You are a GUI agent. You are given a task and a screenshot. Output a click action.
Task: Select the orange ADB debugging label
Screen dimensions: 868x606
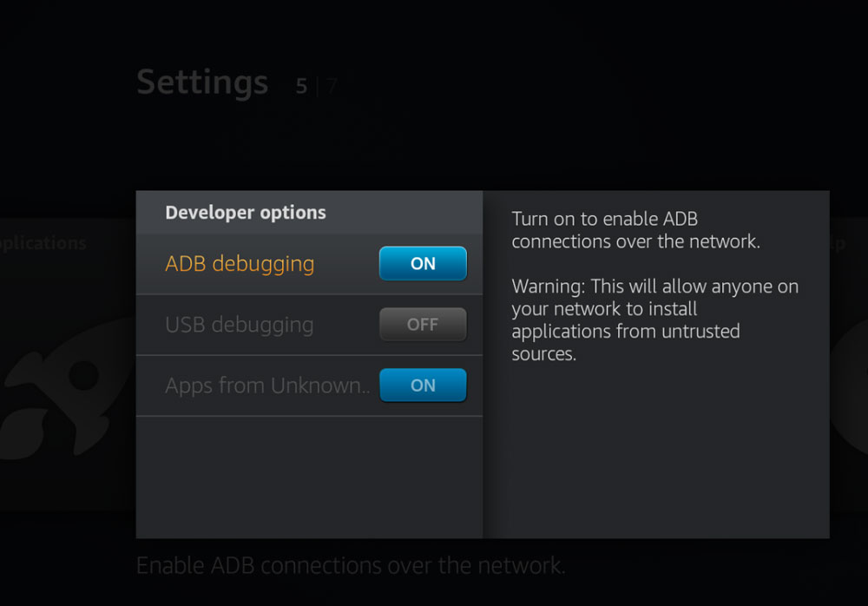[240, 264]
